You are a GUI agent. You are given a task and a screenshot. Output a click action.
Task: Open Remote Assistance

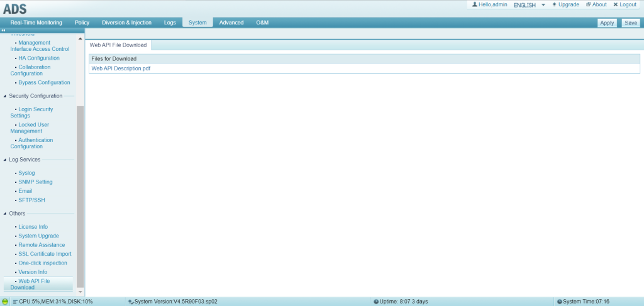tap(42, 245)
